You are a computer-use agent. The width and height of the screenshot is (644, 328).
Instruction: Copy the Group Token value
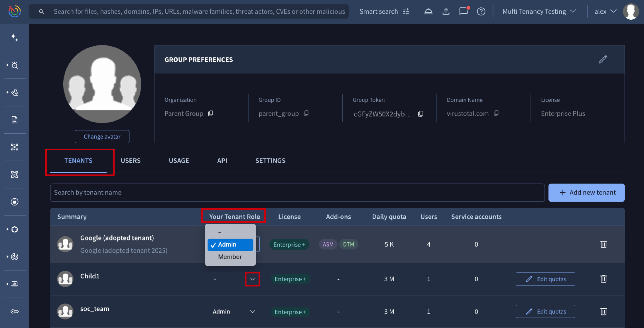click(421, 114)
